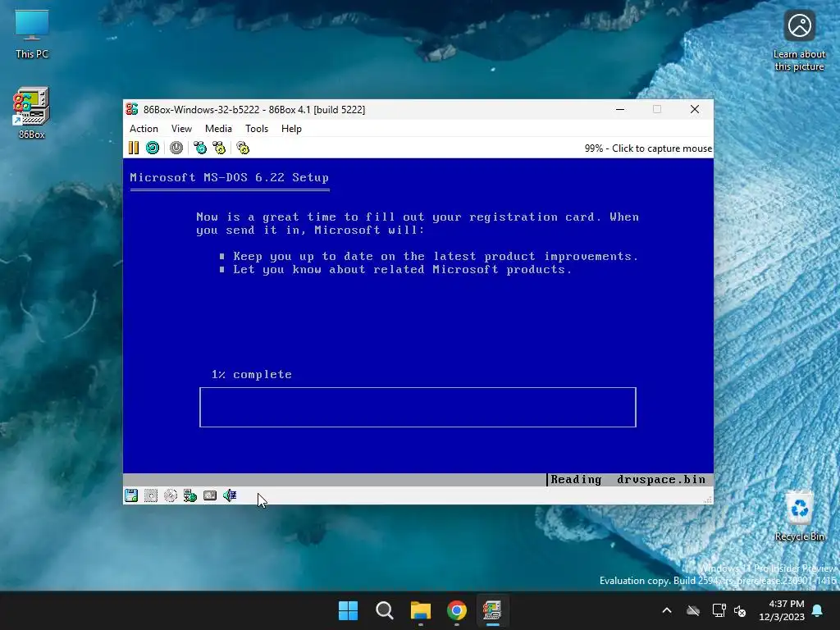Open the Action menu

[144, 129]
